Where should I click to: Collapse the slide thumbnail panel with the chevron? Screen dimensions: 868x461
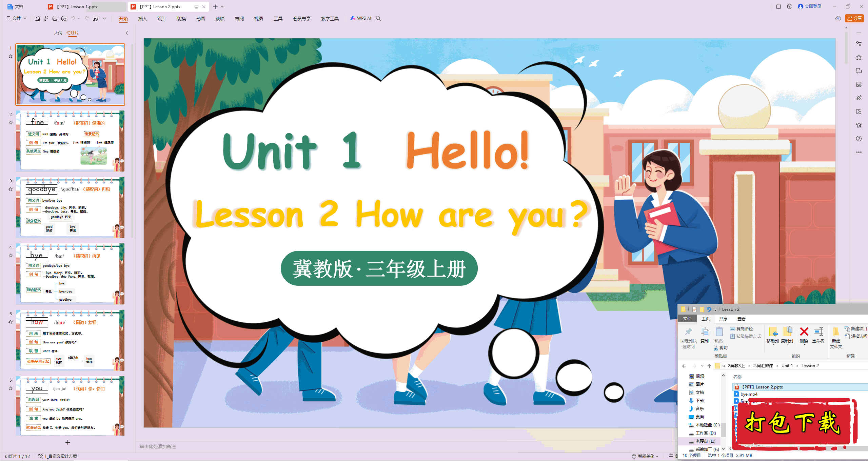[x=127, y=33]
